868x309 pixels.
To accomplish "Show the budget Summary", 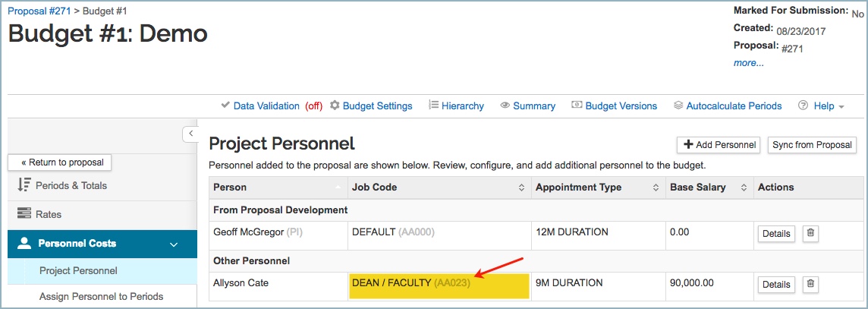I will coord(527,106).
